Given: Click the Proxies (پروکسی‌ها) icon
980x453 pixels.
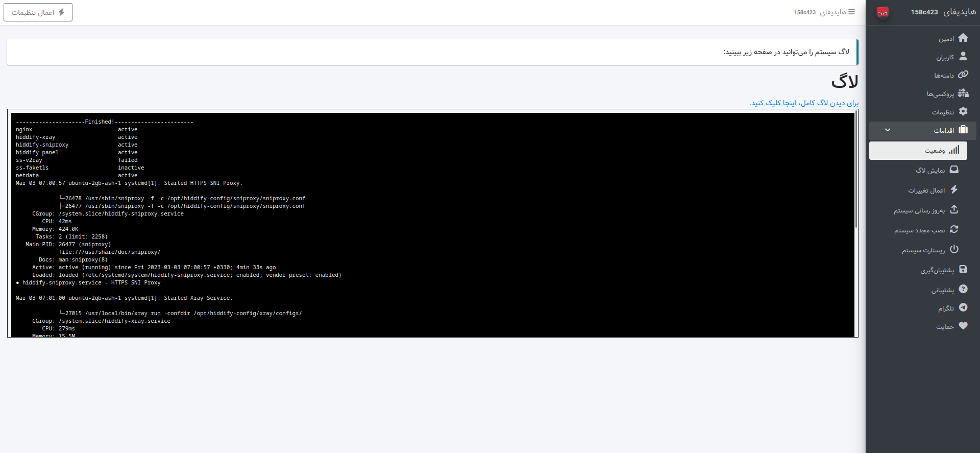Looking at the screenshot, I should click(963, 93).
